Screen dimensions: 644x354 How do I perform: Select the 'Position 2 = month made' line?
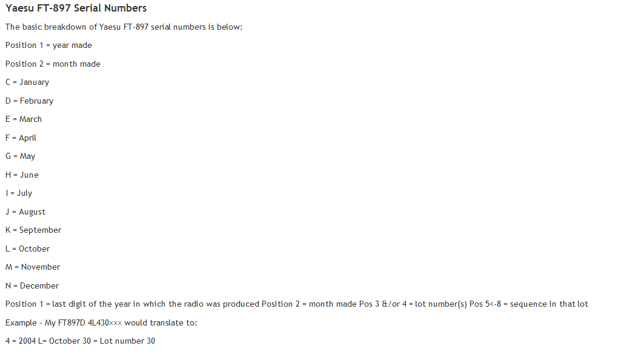pyautogui.click(x=53, y=64)
